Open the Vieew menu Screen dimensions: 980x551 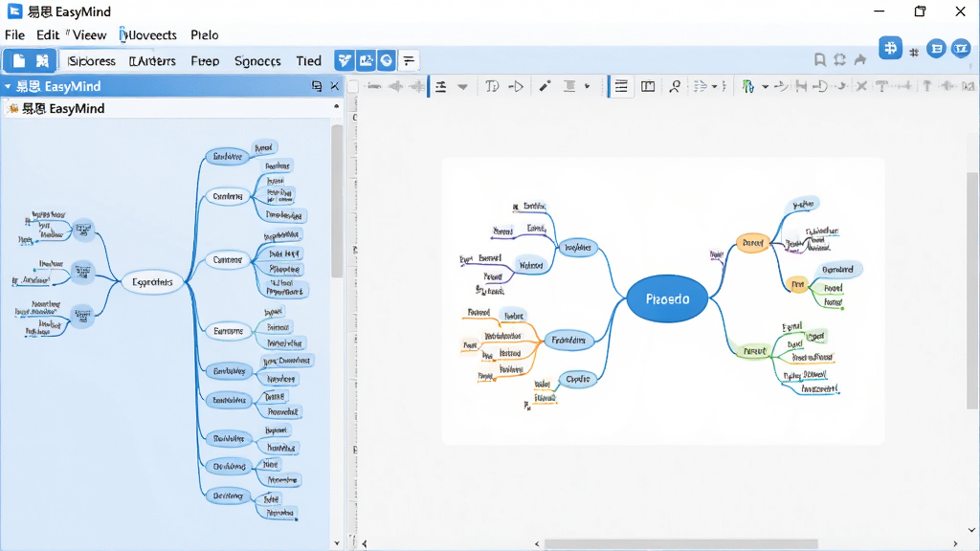point(89,35)
